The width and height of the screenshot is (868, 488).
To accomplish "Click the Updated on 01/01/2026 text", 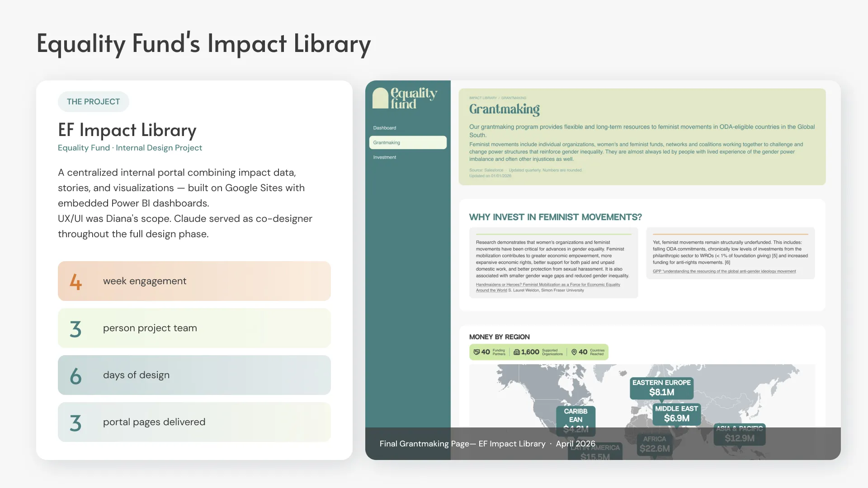I will 490,176.
